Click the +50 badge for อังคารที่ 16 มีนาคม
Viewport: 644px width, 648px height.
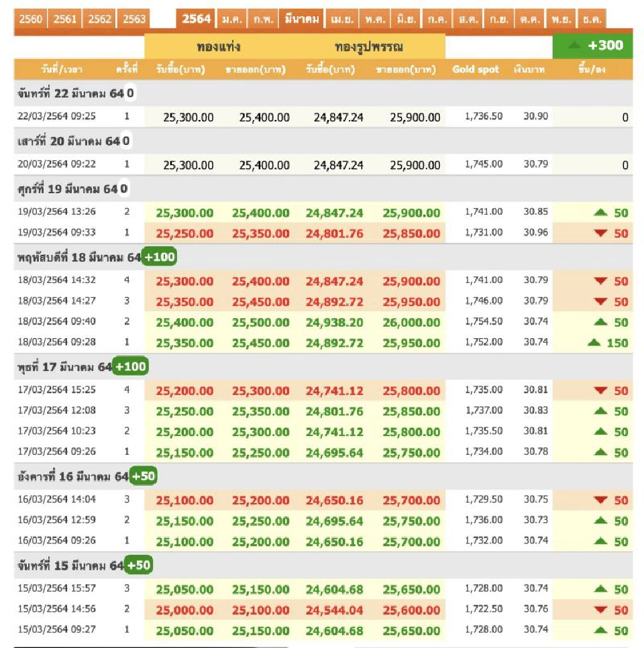[x=143, y=476]
